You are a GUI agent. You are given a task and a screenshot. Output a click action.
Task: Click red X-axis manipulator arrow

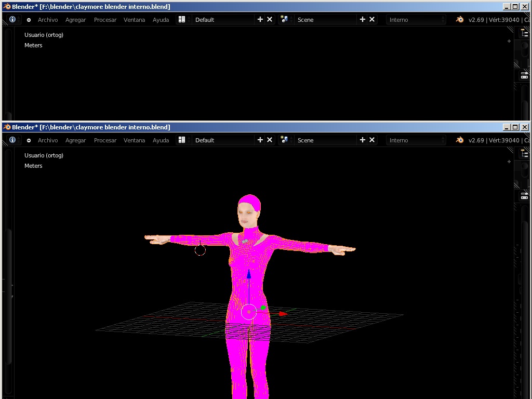(x=283, y=314)
